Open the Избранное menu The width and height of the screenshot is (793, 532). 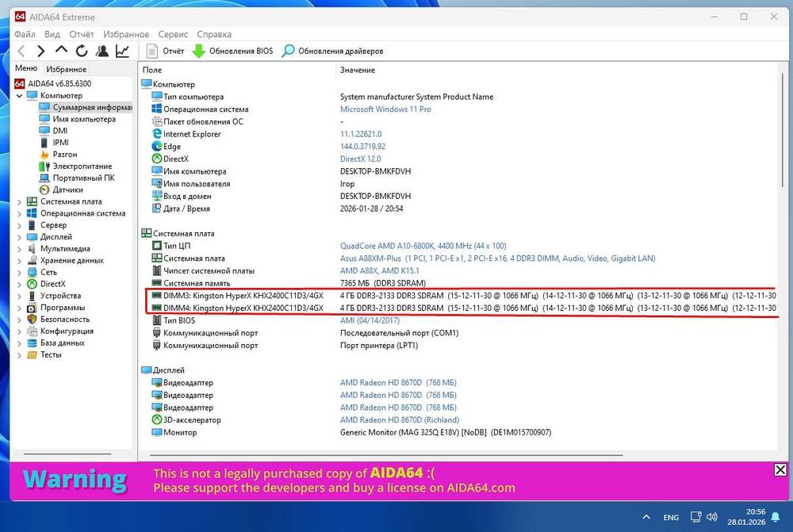click(x=126, y=34)
